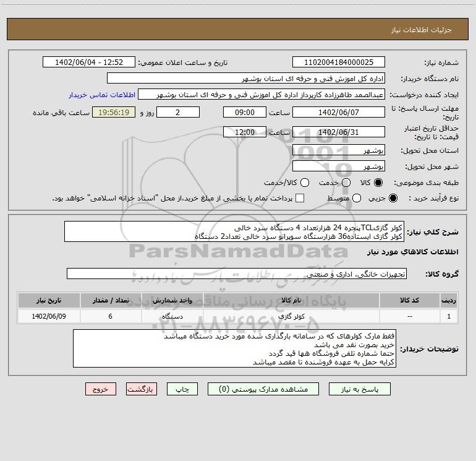Click the اطلاعات کالاهای مورد نیاز heading

pyautogui.click(x=412, y=252)
